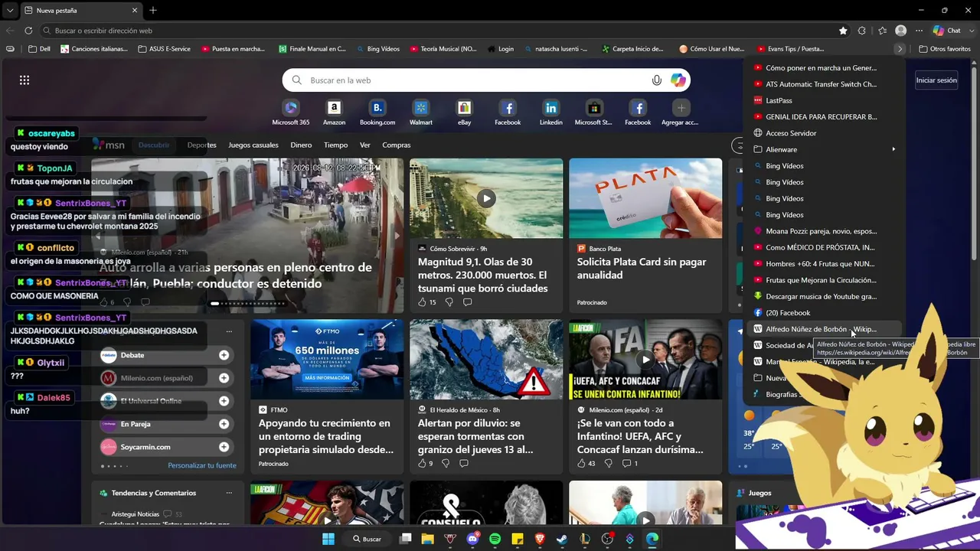Open Copilot Chat in the toolbar
980x551 pixels.
coord(947,31)
